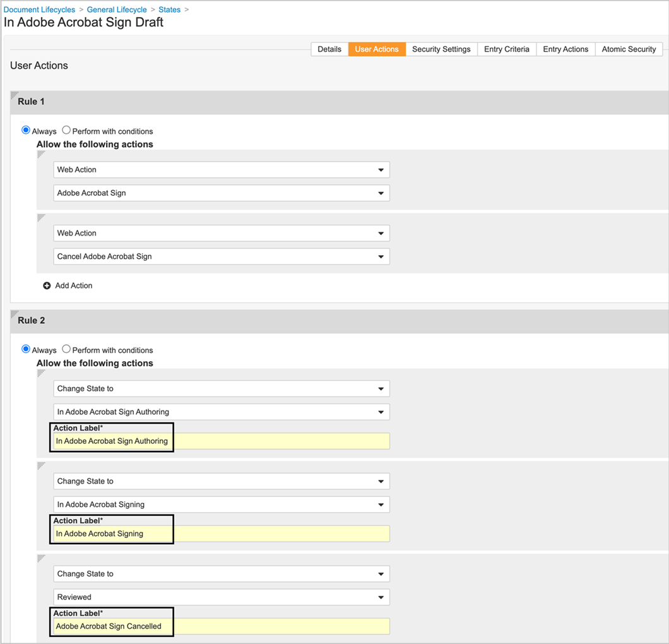Click the Adobe Acrobat Sign Cancelled label field
669x644 pixels.
pyautogui.click(x=221, y=626)
